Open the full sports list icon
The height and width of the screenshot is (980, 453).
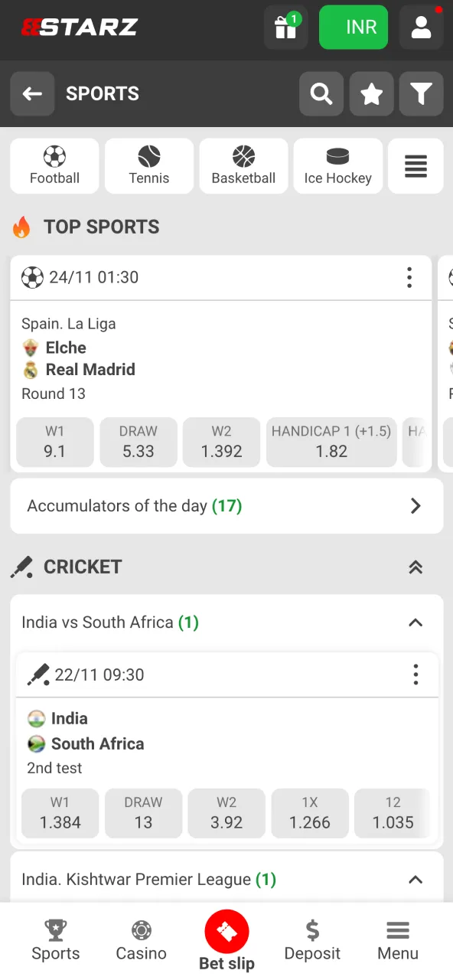pos(416,166)
